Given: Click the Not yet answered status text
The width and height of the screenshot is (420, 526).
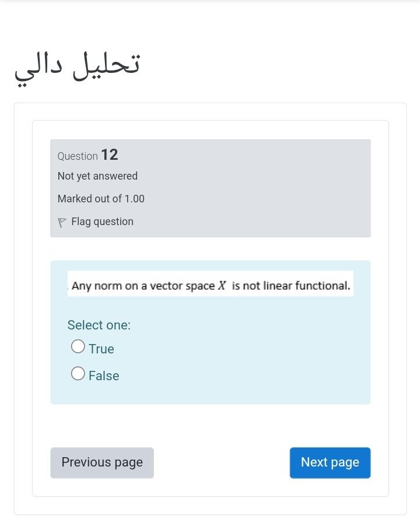Looking at the screenshot, I should pyautogui.click(x=97, y=176).
